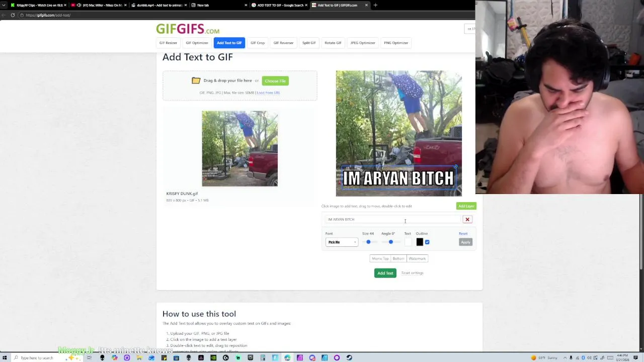Select the Watermark preset
The height and width of the screenshot is (362, 644).
pos(417,258)
